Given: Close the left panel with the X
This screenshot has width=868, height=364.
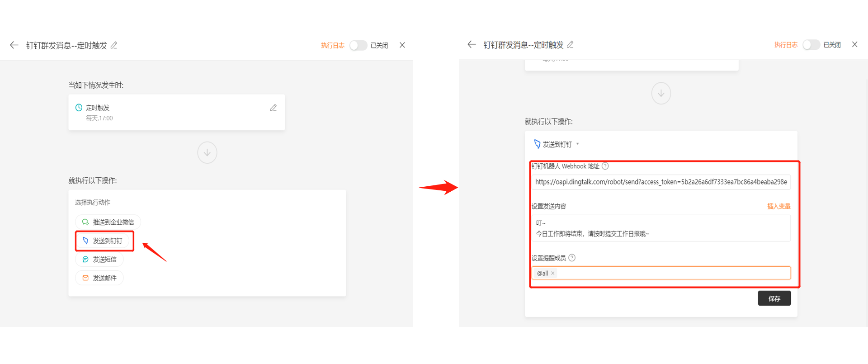Looking at the screenshot, I should [x=402, y=45].
